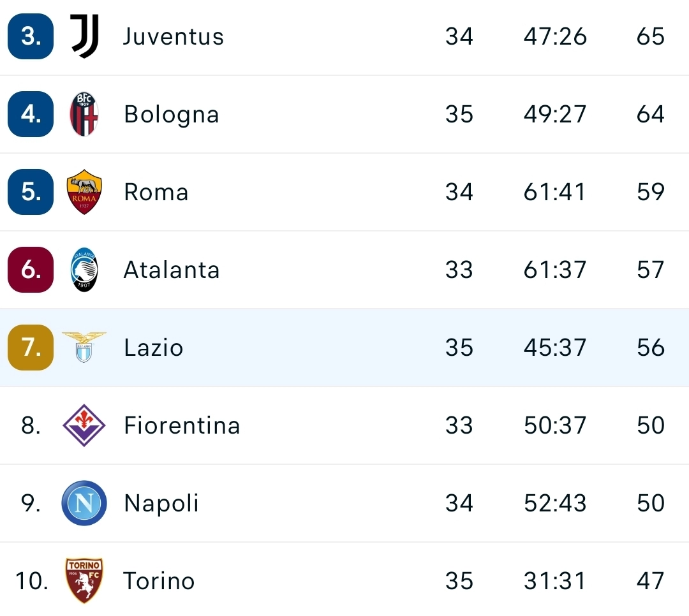Image resolution: width=689 pixels, height=616 pixels.
Task: Open the Torino team page
Action: click(159, 581)
